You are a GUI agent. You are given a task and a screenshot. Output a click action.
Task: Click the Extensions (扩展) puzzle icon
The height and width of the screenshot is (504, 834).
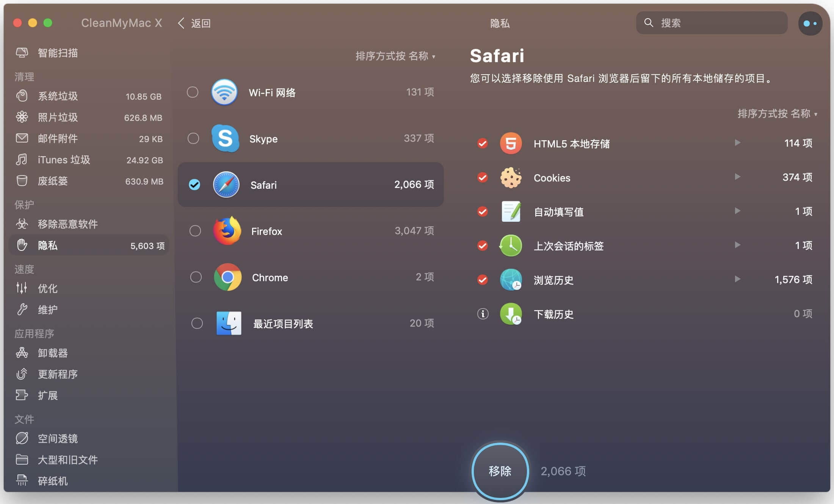coord(22,395)
